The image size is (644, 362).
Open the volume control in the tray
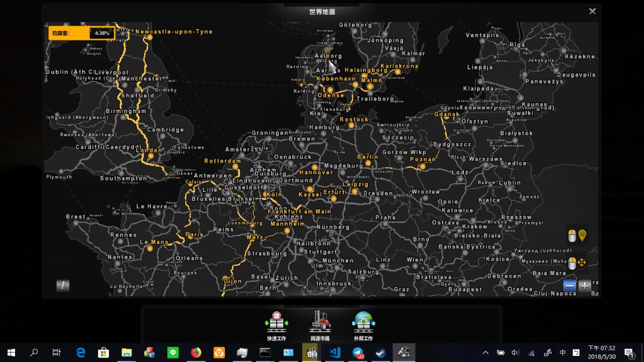pyautogui.click(x=515, y=352)
